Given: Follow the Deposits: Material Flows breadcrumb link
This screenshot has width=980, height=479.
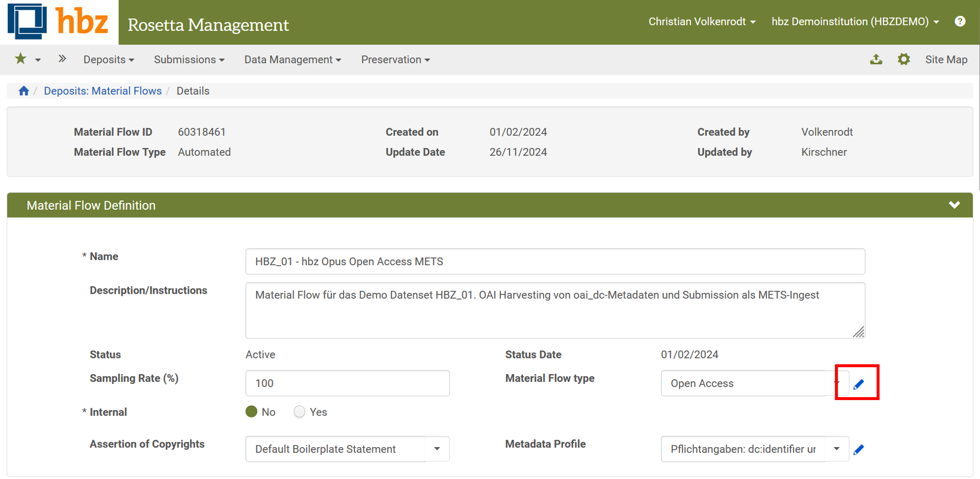Looking at the screenshot, I should click(x=102, y=91).
